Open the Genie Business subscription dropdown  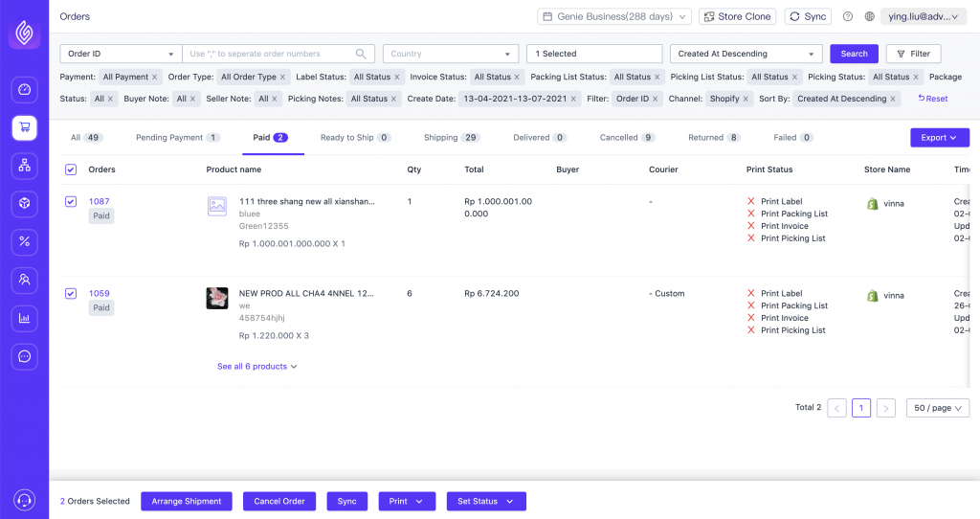tap(614, 17)
